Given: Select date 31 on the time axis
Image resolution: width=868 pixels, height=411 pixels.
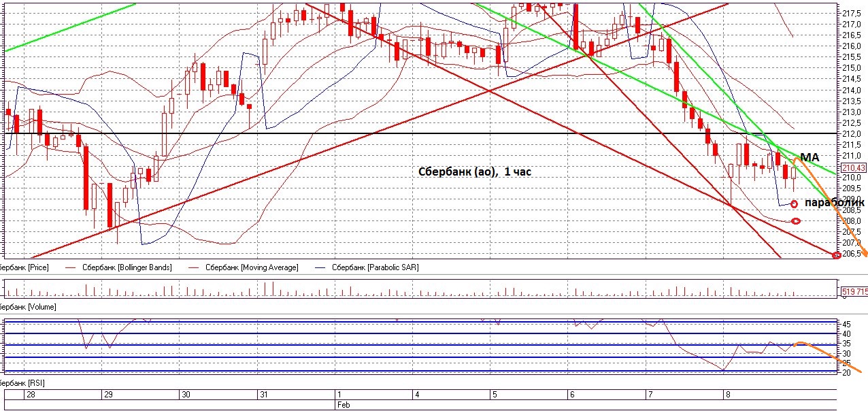Looking at the screenshot, I should pyautogui.click(x=264, y=394).
